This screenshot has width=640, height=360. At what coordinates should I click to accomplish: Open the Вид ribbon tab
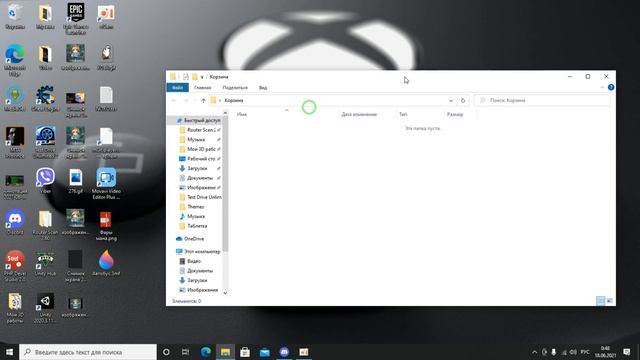tap(263, 87)
